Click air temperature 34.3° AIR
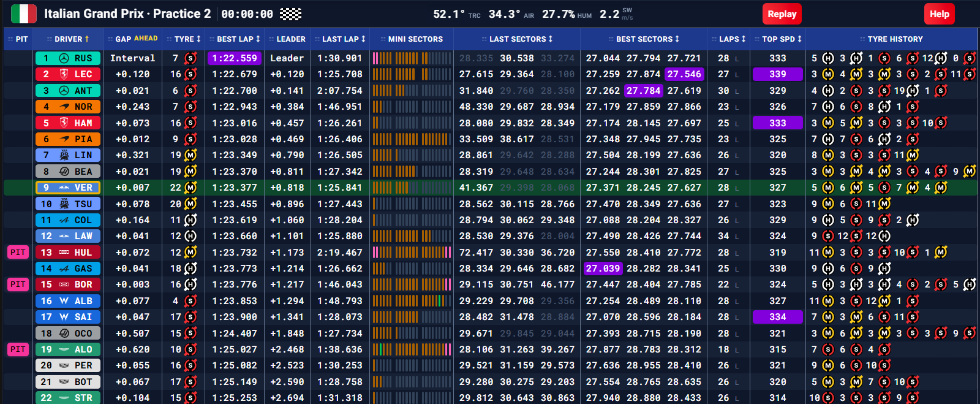Screen dimensions: 980x404 click(511, 14)
